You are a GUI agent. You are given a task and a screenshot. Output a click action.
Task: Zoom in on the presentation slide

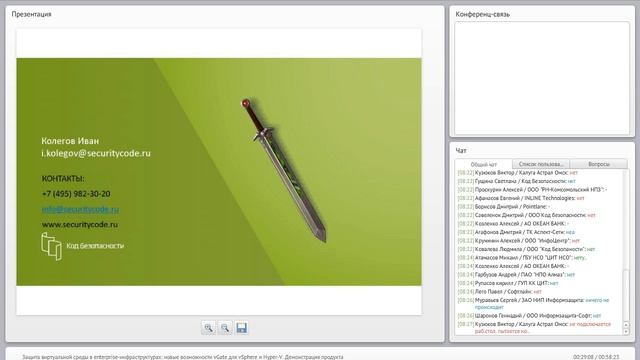click(209, 328)
